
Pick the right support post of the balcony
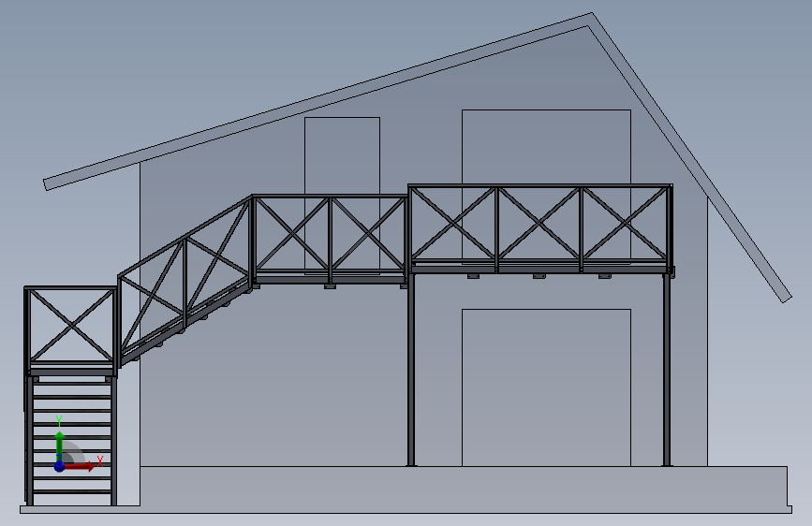667,370
